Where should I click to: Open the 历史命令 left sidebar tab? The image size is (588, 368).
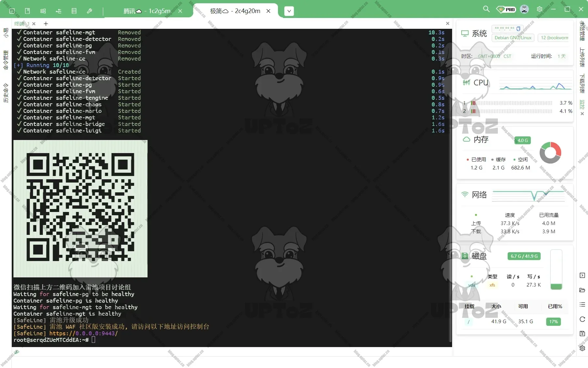[6, 93]
